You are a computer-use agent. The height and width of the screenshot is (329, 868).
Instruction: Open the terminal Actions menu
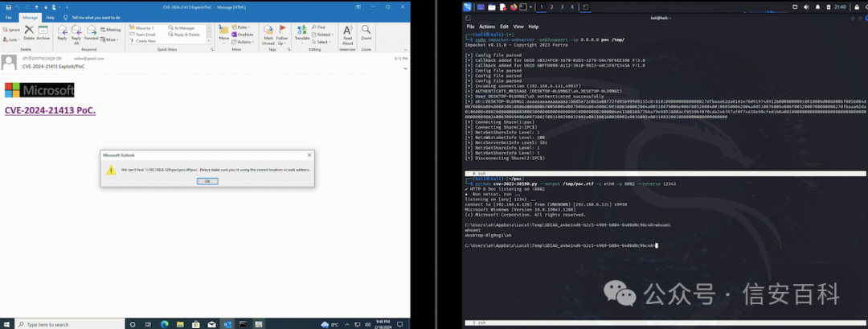coord(487,27)
